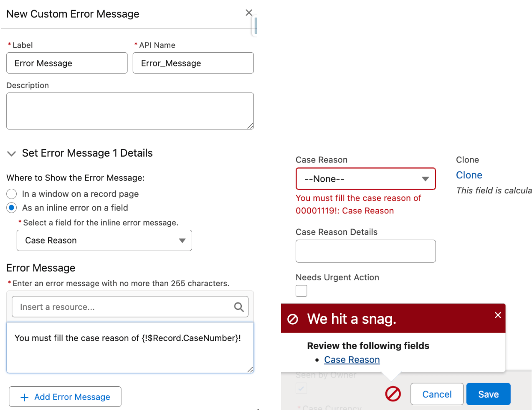This screenshot has height=411, width=532.
Task: Click the red prohibition icon next to Cancel
Action: pyautogui.click(x=393, y=393)
